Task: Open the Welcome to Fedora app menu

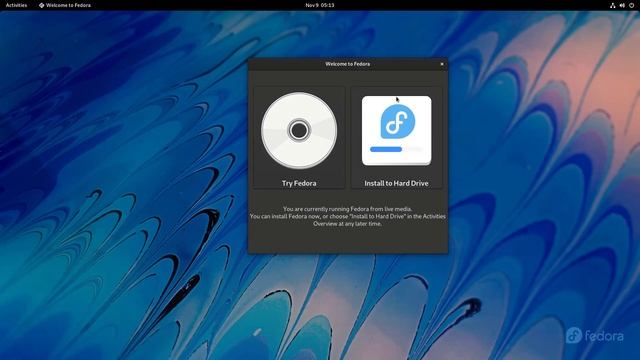Action: tap(65, 5)
